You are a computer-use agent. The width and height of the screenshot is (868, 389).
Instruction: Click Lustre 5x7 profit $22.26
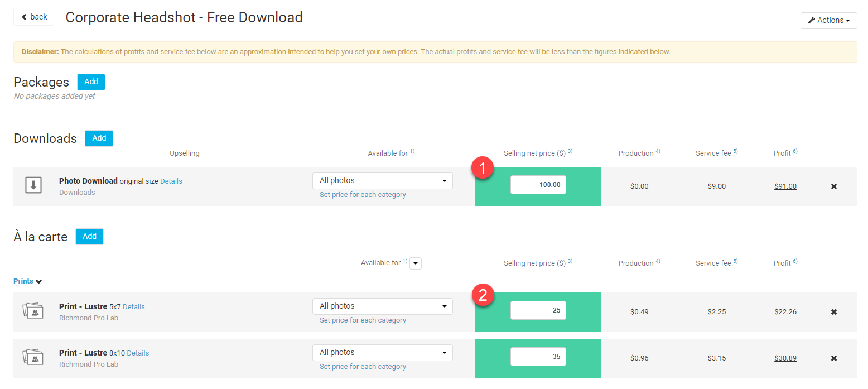click(x=785, y=312)
